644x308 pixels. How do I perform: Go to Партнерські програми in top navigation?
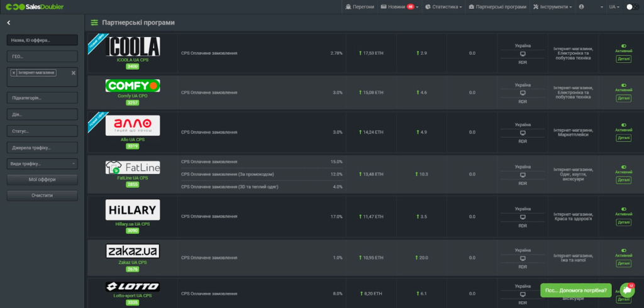497,7
